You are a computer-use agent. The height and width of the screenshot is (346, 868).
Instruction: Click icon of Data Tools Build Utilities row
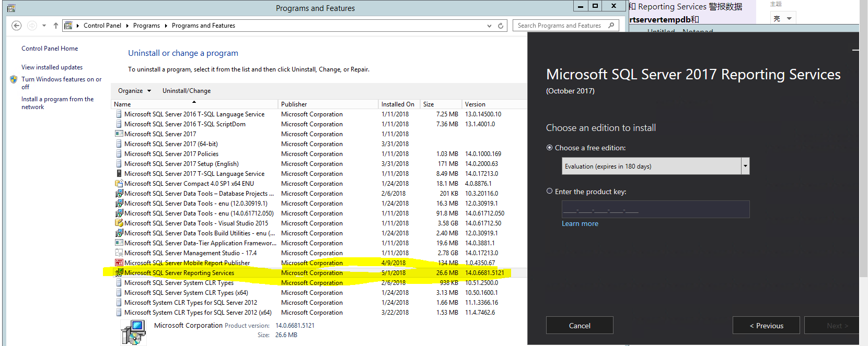coord(119,233)
